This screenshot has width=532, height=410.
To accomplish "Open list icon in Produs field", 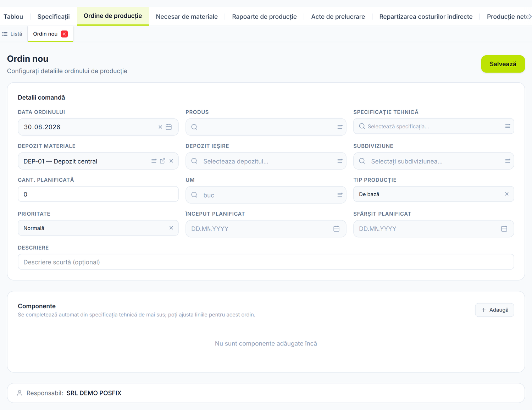I will pos(340,127).
